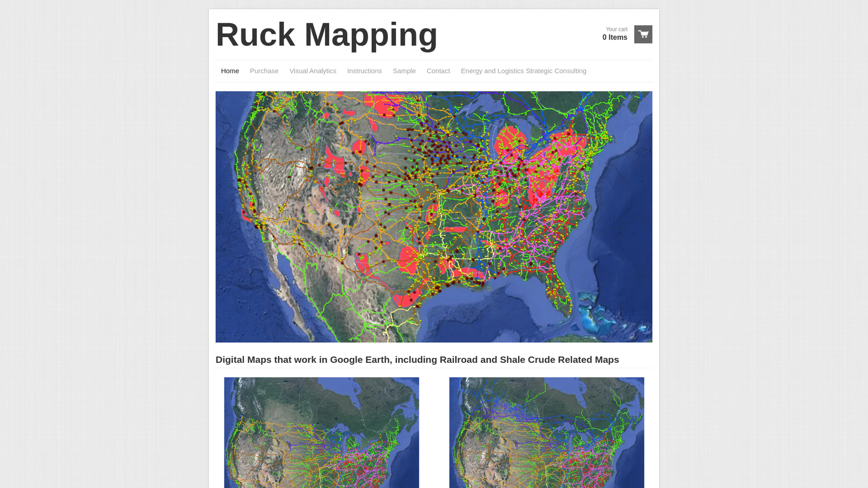Open the right product map thumbnail
868x488 pixels.
[547, 433]
